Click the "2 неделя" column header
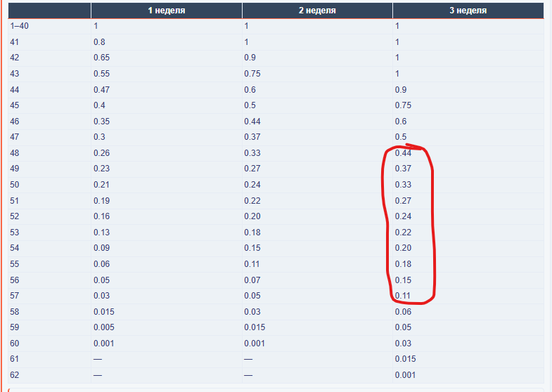 point(317,11)
